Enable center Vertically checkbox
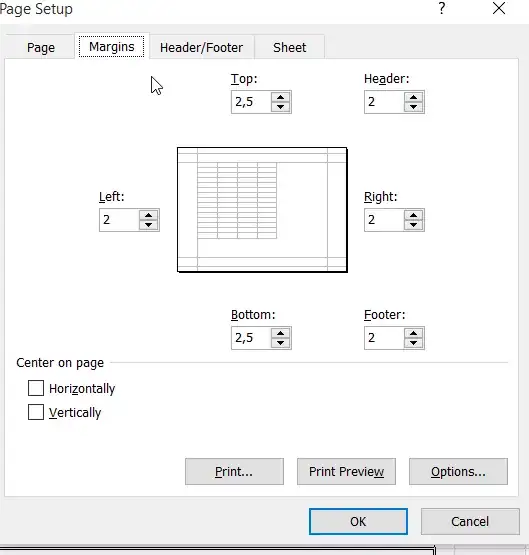The image size is (529, 555). 36,412
